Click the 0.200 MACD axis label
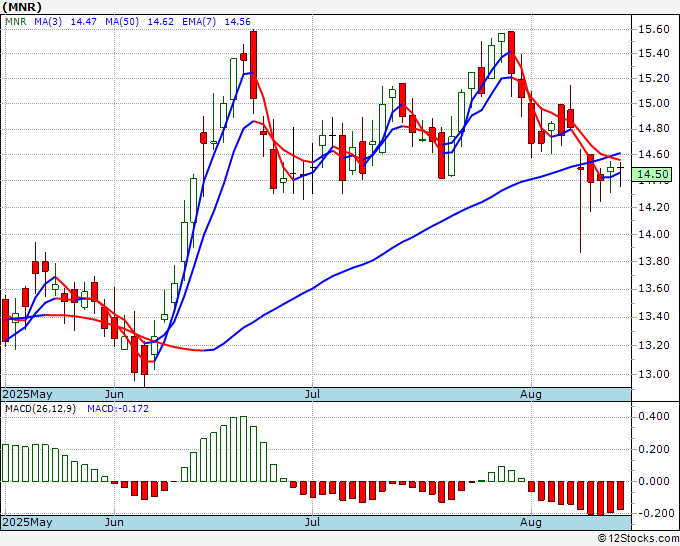Viewport: 680px width, 546px height. click(654, 449)
